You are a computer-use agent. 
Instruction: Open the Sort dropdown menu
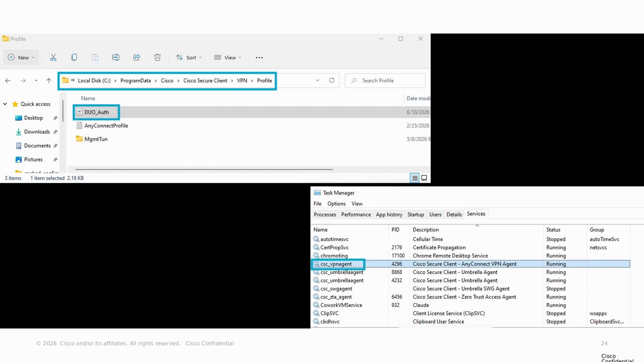189,57
